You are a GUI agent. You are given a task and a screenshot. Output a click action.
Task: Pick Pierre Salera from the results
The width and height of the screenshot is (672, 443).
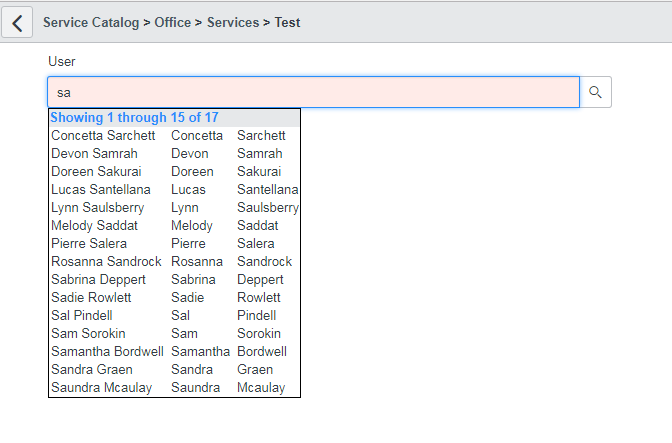pos(89,244)
